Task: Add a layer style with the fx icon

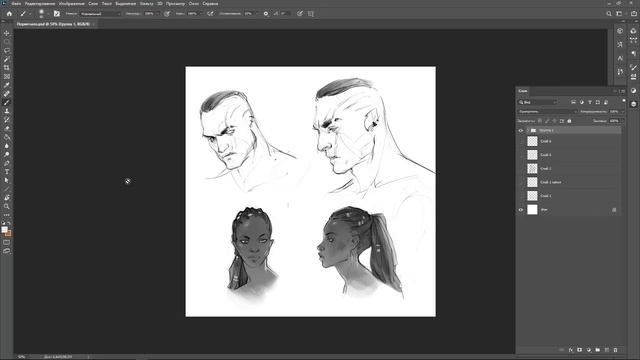Action: coord(571,350)
